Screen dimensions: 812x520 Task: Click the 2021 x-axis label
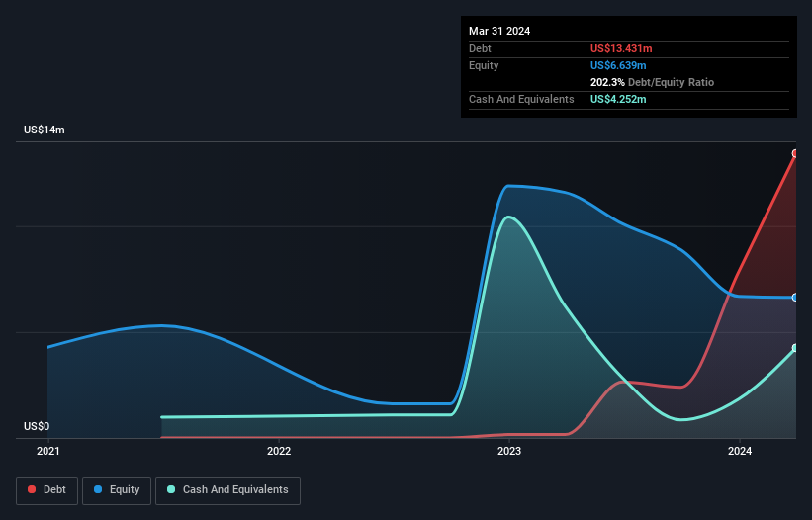[48, 451]
